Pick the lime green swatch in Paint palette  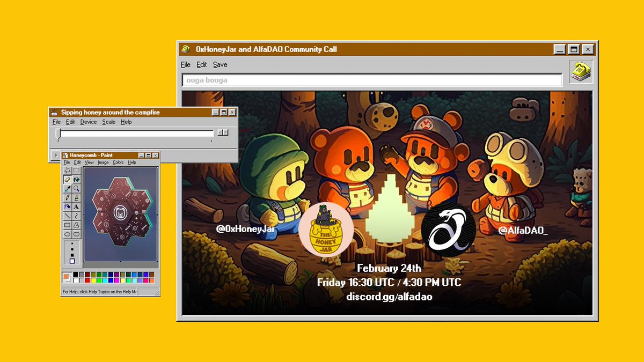click(x=99, y=280)
